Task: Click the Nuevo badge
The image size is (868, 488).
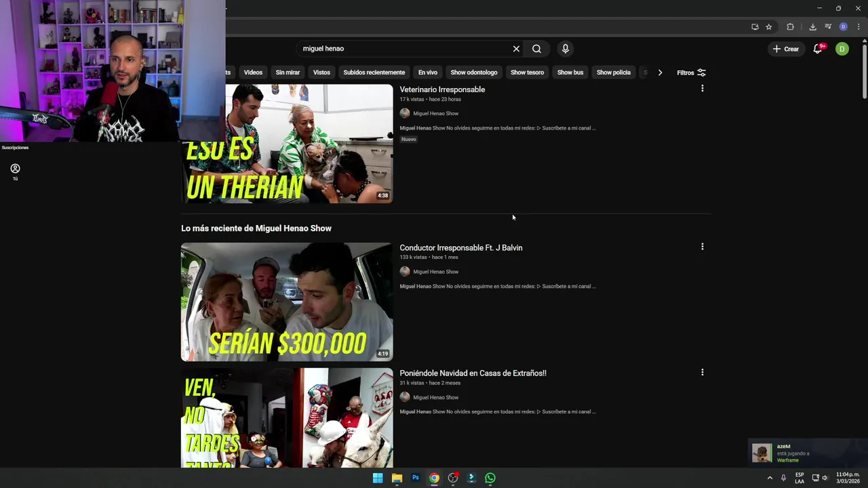Action: tap(408, 140)
